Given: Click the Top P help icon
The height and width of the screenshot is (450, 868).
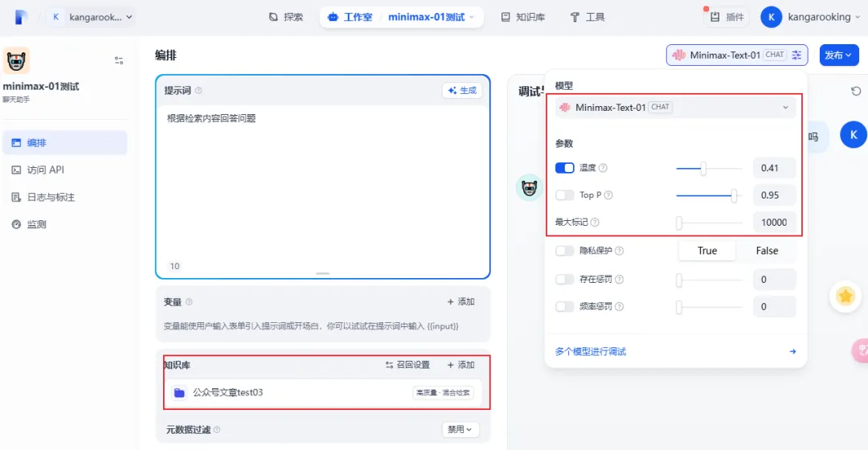Looking at the screenshot, I should [x=608, y=194].
